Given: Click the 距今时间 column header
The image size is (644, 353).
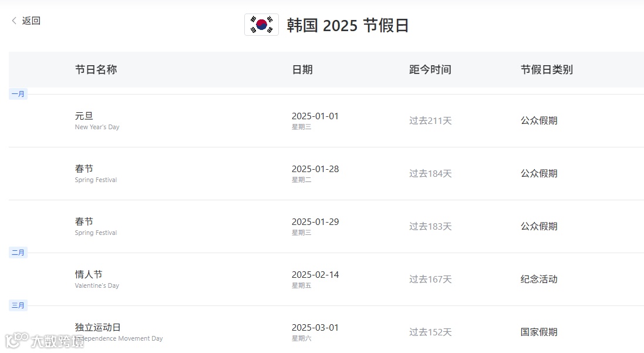Looking at the screenshot, I should 430,69.
